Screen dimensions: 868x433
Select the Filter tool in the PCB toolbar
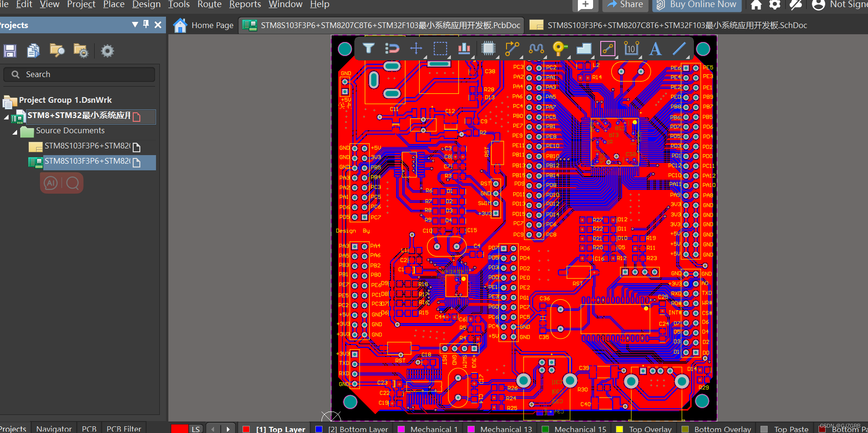tap(369, 49)
